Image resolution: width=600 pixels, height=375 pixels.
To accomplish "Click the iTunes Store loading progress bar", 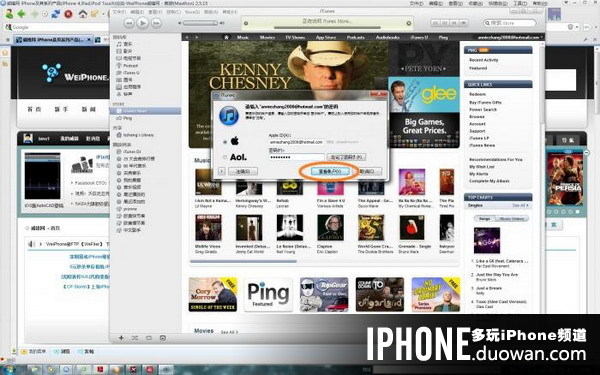I will pos(327,28).
